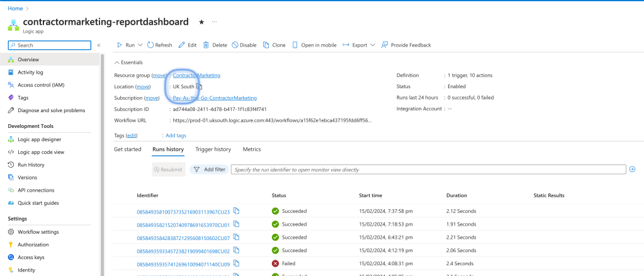Click the Edit pencil button

tap(188, 45)
